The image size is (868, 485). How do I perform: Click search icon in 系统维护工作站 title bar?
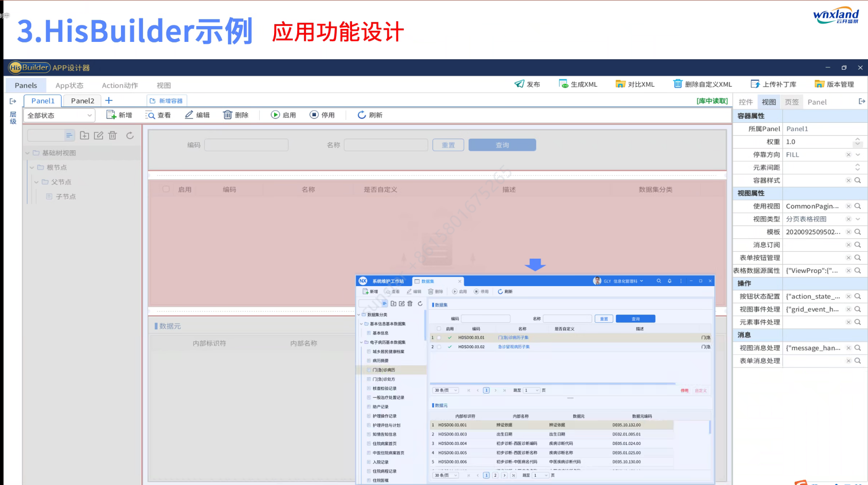(x=658, y=281)
